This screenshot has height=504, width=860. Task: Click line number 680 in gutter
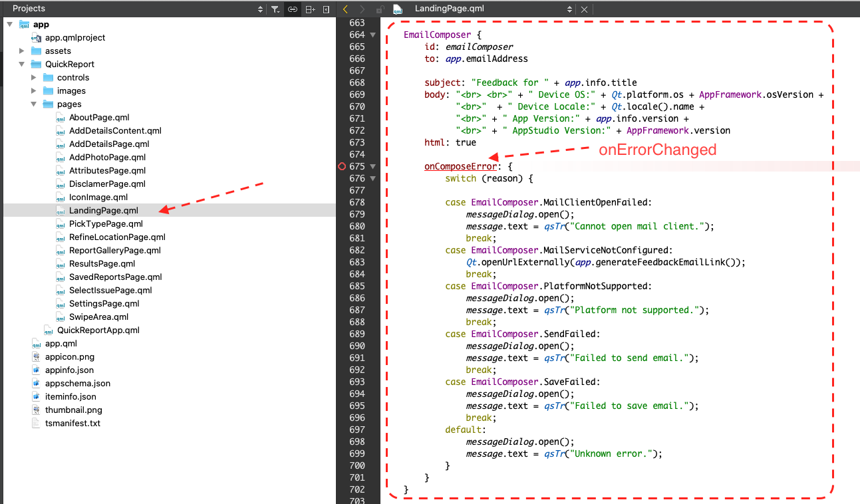click(x=357, y=226)
